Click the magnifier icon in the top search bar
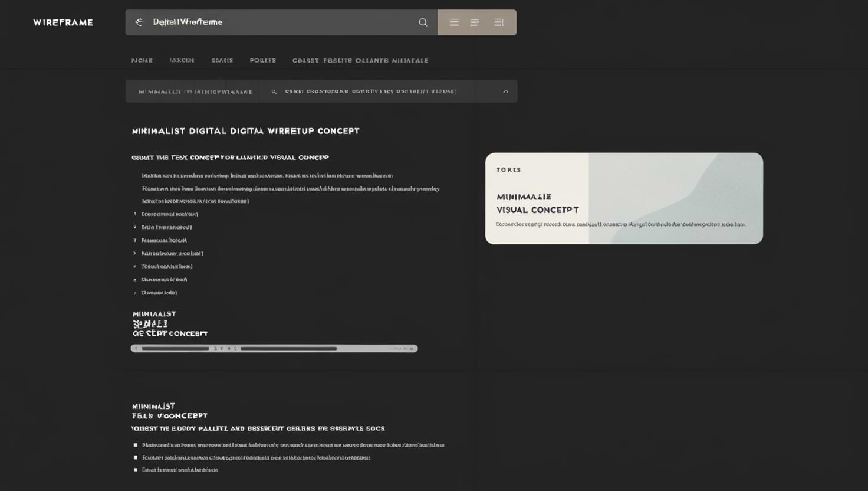 coord(423,22)
